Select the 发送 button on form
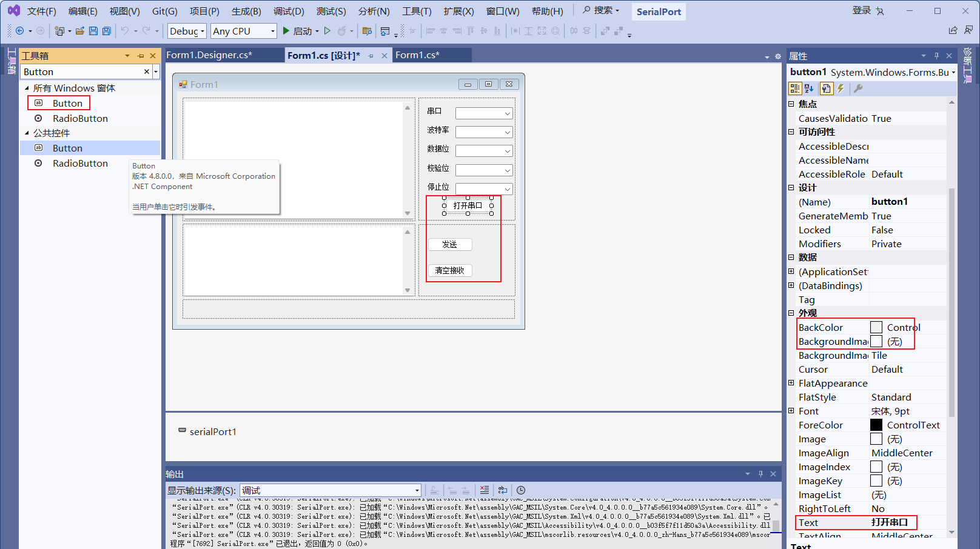 click(x=450, y=244)
